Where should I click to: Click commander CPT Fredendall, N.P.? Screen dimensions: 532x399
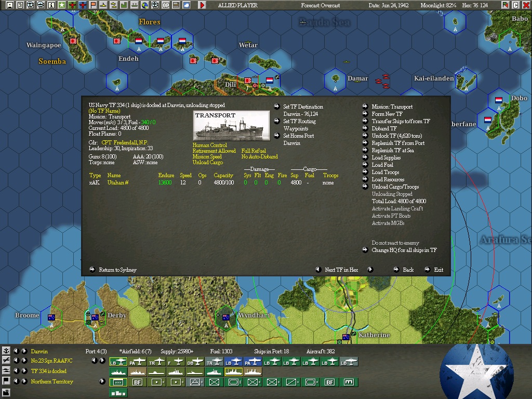(x=125, y=142)
